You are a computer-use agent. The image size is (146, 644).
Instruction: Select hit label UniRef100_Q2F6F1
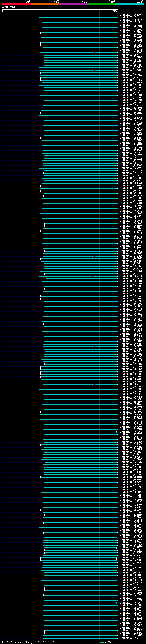[x=131, y=394]
